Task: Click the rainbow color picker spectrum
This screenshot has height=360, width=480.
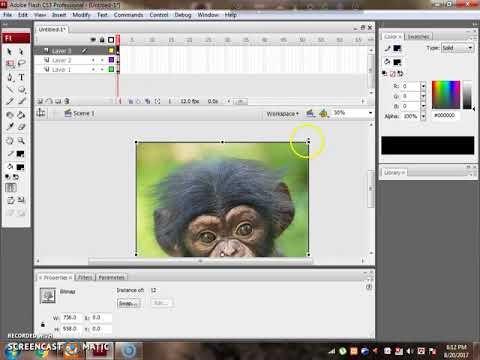Action: point(446,95)
